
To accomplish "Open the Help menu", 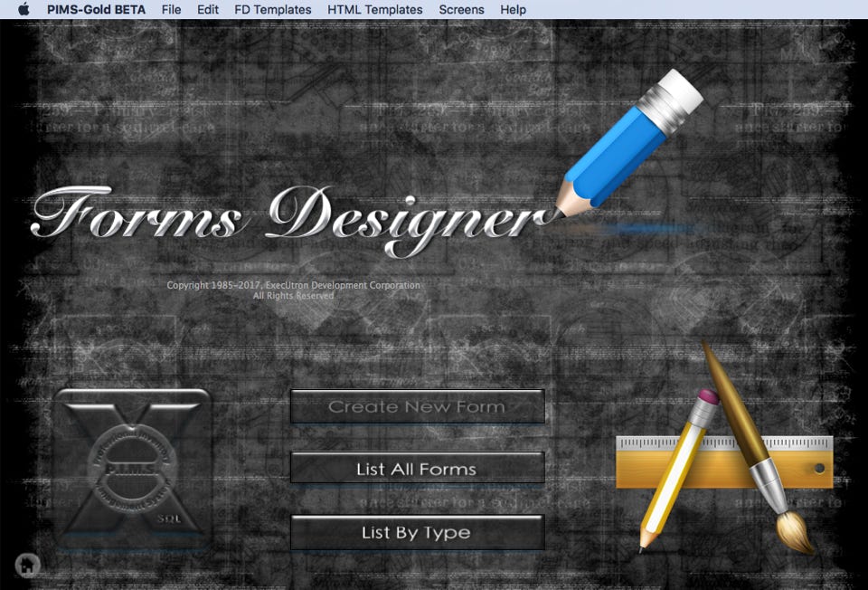I will [514, 9].
